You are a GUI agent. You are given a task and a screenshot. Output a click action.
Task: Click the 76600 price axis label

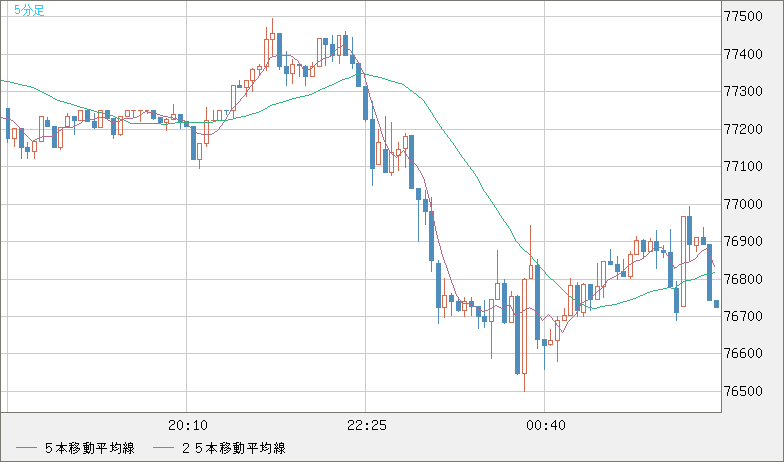click(x=744, y=354)
